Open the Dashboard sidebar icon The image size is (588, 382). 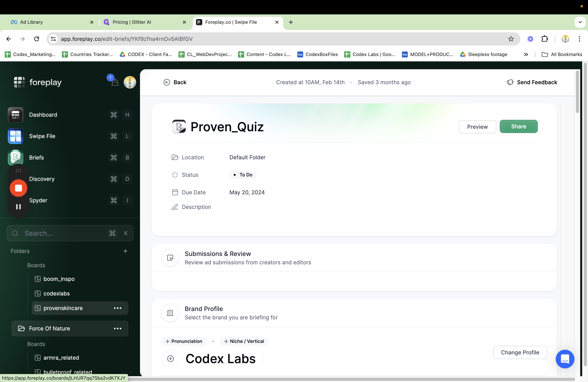pos(15,115)
